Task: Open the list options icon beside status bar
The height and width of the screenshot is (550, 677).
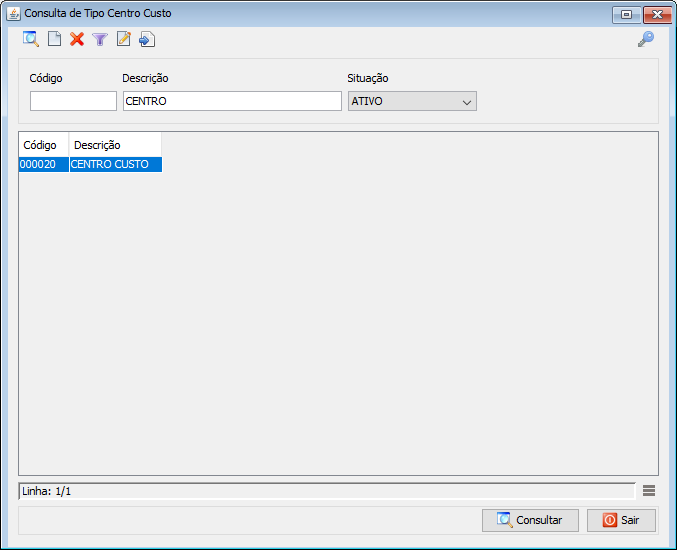Action: 649,490
